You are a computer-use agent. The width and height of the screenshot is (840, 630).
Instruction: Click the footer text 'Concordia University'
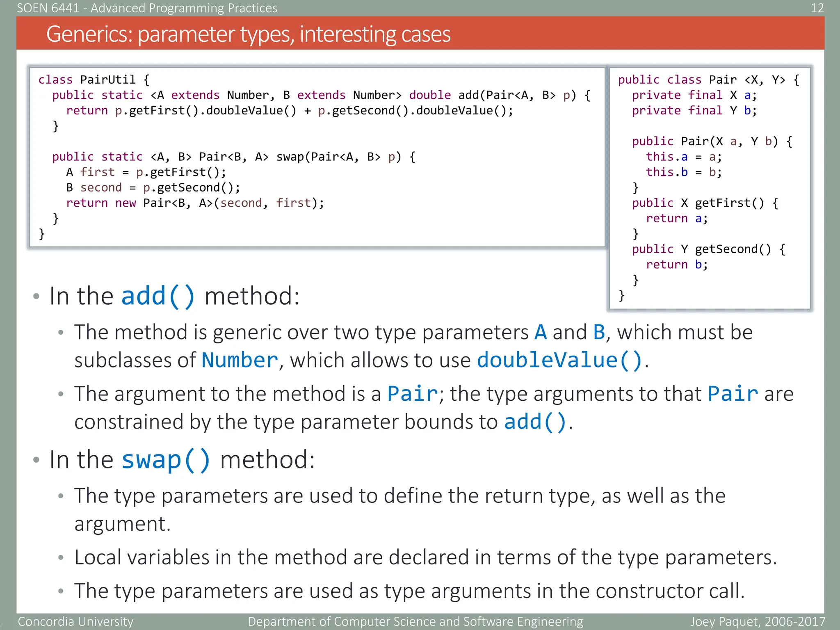tap(75, 622)
